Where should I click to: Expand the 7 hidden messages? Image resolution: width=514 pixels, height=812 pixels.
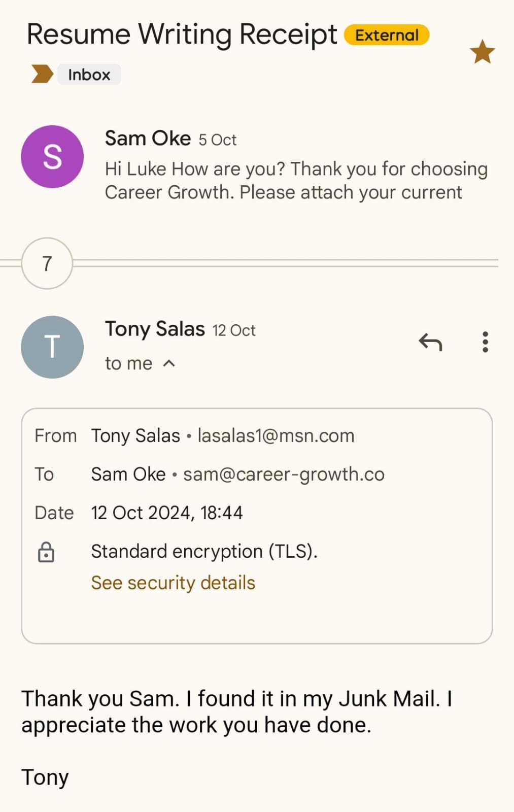[x=47, y=263]
